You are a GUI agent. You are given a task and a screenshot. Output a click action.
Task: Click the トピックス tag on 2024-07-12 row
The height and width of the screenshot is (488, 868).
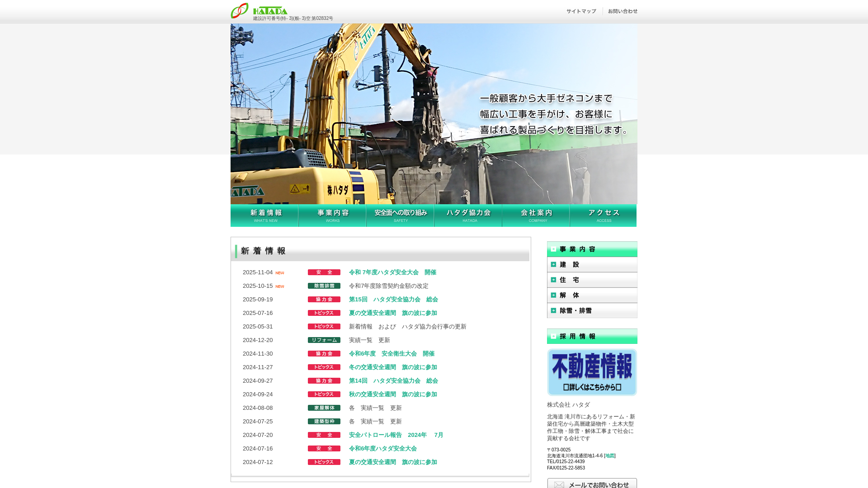pos(324,462)
